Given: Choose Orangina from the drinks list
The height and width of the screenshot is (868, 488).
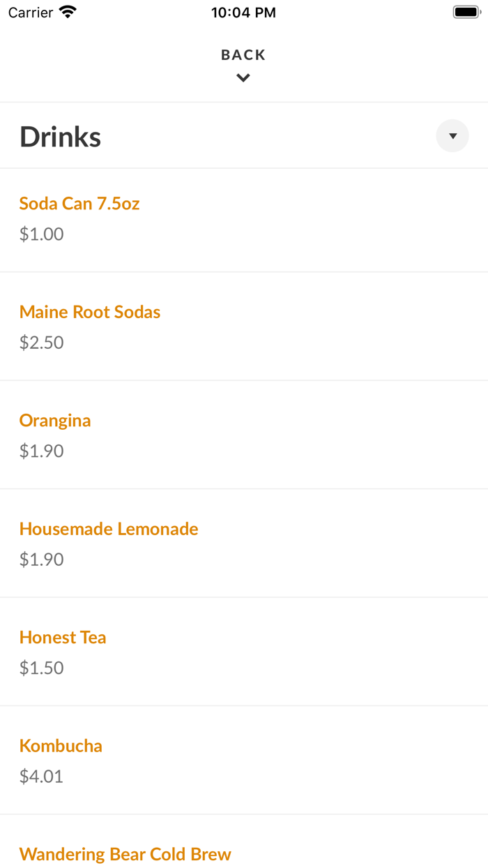Looking at the screenshot, I should point(55,420).
